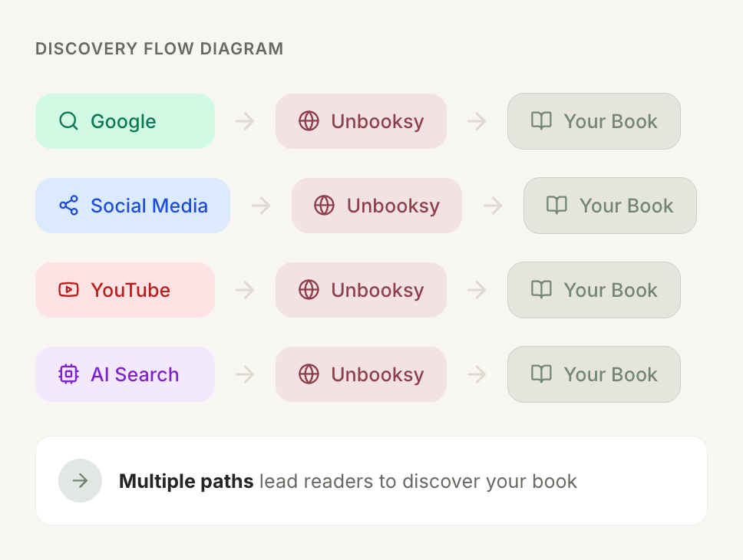The height and width of the screenshot is (560, 743).
Task: Click the book icon in the Google row's Your Book pill
Action: pyautogui.click(x=541, y=120)
